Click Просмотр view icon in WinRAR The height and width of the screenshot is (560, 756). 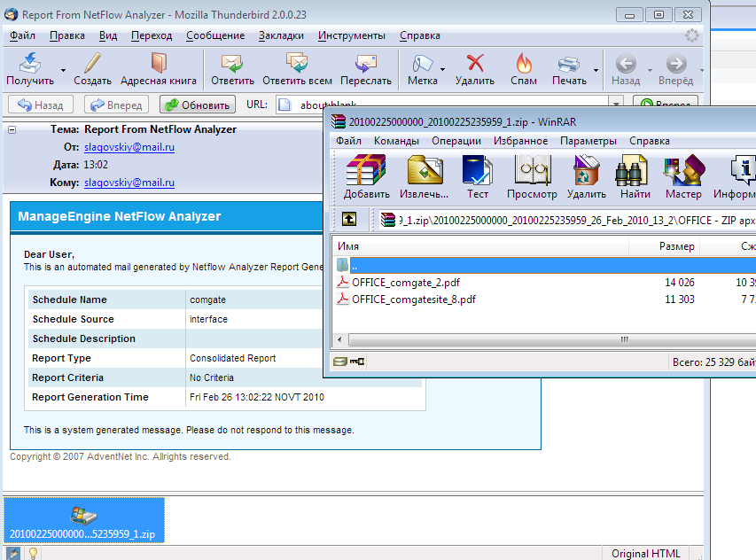point(532,176)
